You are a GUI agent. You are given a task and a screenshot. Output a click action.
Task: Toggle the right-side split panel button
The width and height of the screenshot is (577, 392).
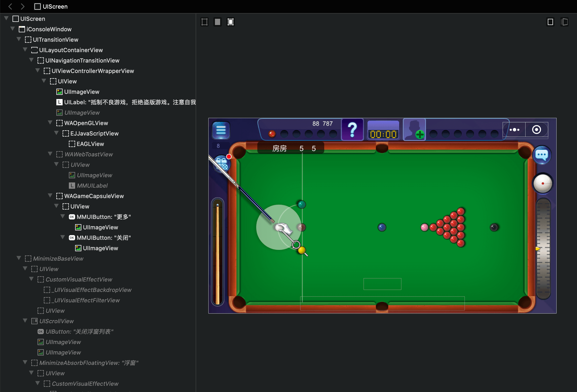coord(564,22)
